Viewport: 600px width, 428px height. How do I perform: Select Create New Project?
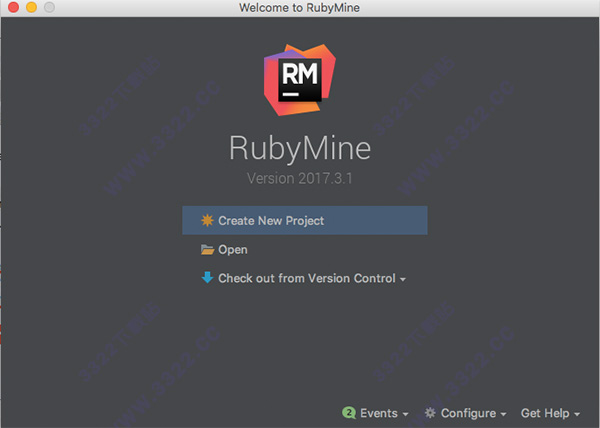point(305,220)
